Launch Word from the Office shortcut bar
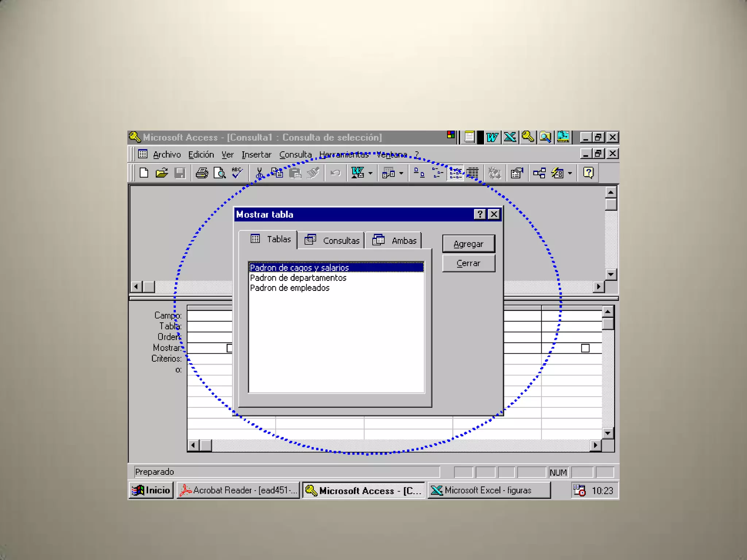Screen dimensions: 747x560 [492, 137]
